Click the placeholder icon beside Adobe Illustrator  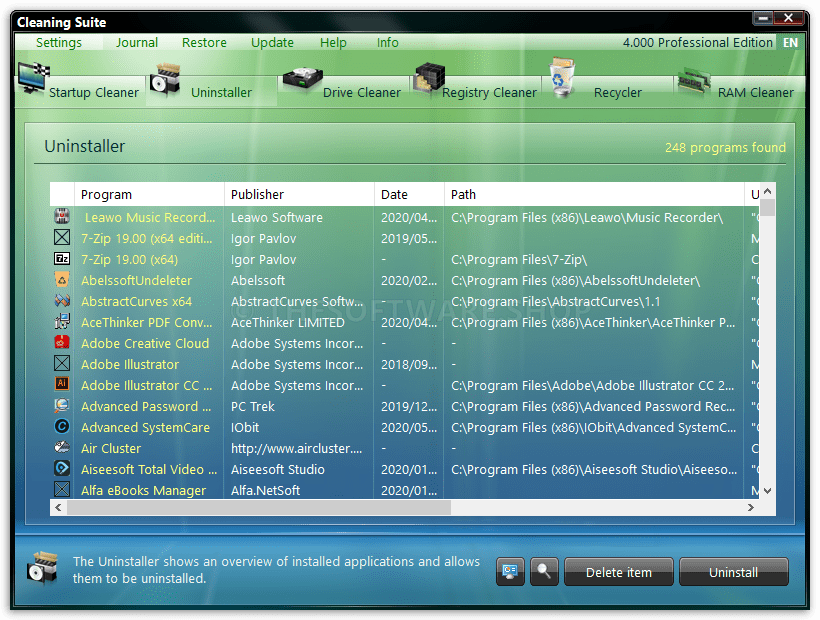click(62, 363)
